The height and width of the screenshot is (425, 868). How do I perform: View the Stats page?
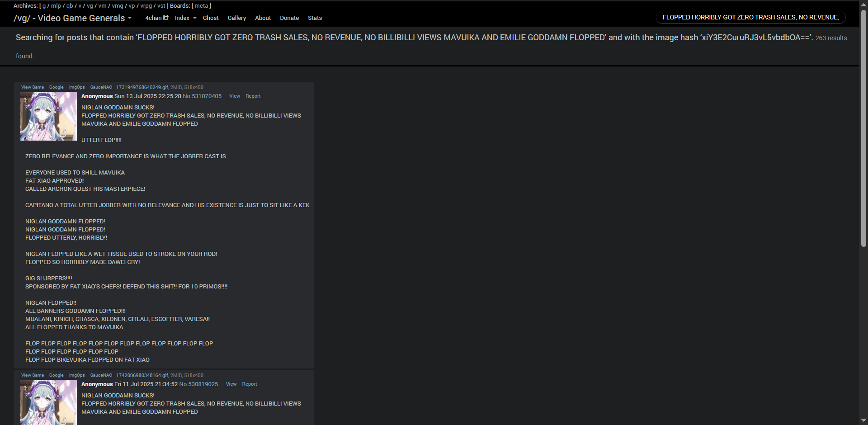tap(315, 18)
